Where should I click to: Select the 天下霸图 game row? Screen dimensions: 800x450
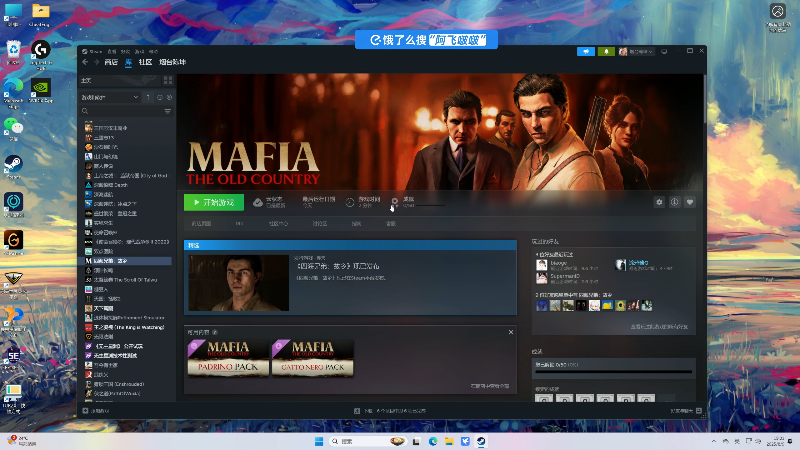pyautogui.click(x=128, y=308)
